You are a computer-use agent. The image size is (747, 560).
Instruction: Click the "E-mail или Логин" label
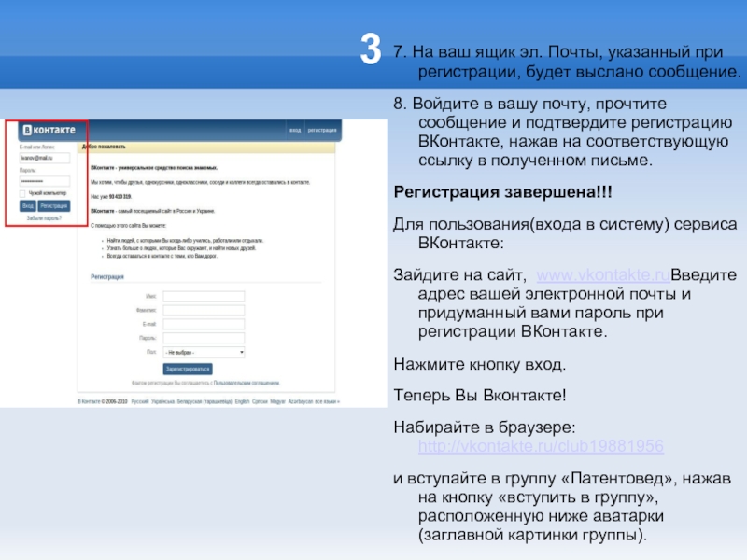(x=36, y=147)
